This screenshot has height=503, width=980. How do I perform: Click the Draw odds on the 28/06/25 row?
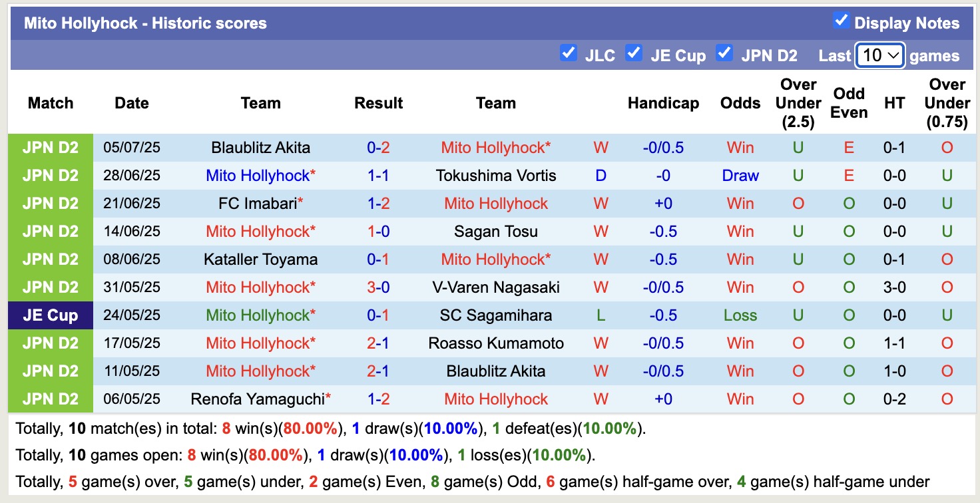point(740,175)
